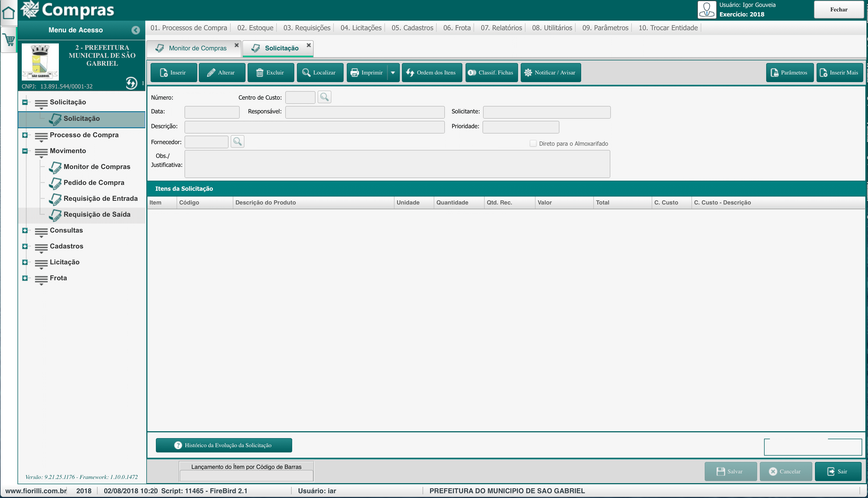Switch to Monitor de Compras tab

(x=198, y=48)
